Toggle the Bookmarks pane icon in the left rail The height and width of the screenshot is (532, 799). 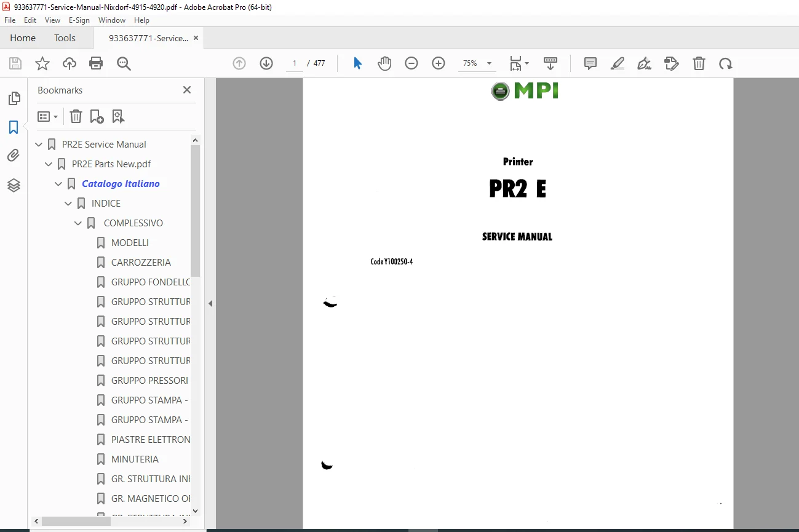tap(14, 127)
